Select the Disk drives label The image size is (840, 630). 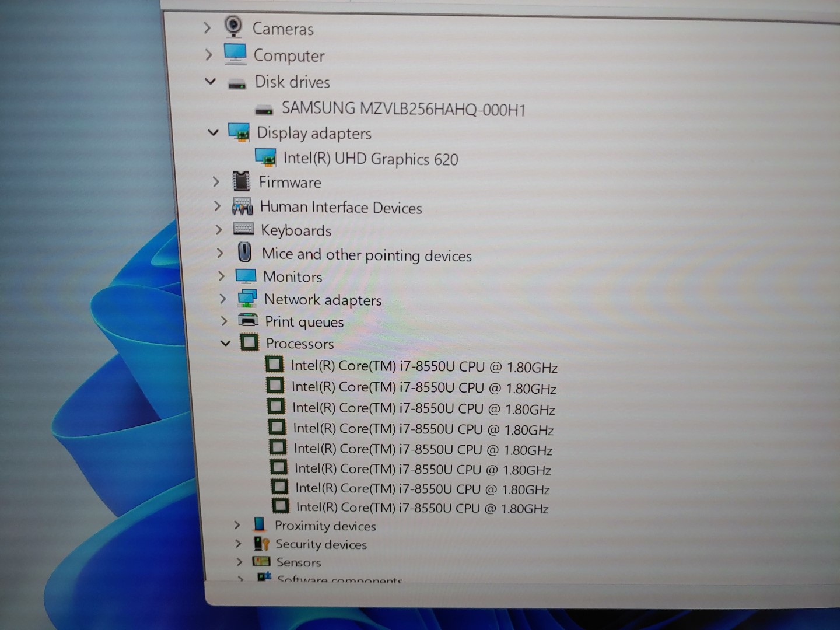point(292,82)
